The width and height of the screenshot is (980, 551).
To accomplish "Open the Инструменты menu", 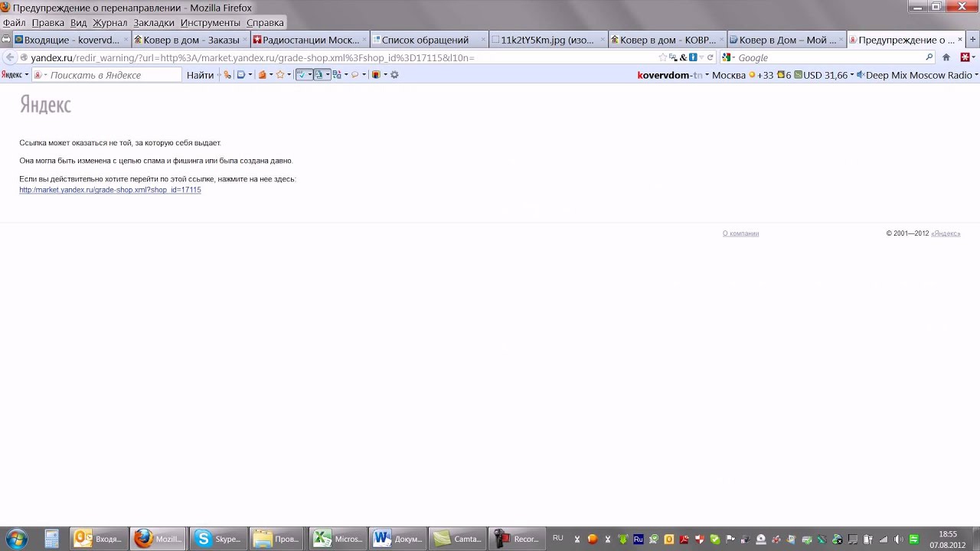I will [x=211, y=23].
